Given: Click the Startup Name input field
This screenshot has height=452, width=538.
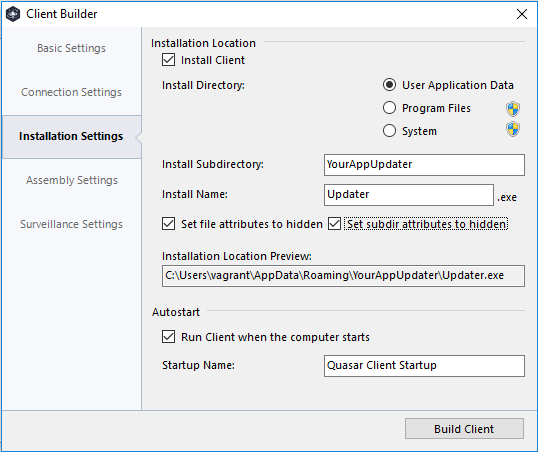Looking at the screenshot, I should [424, 366].
